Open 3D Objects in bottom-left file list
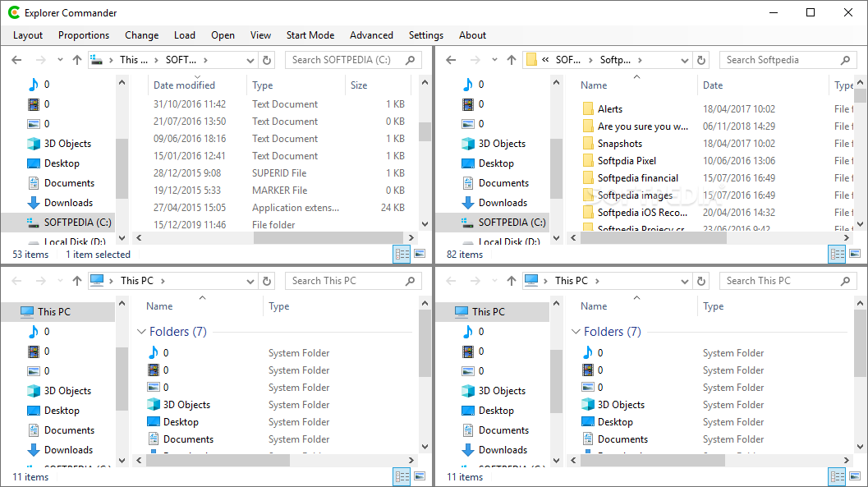 [186, 405]
